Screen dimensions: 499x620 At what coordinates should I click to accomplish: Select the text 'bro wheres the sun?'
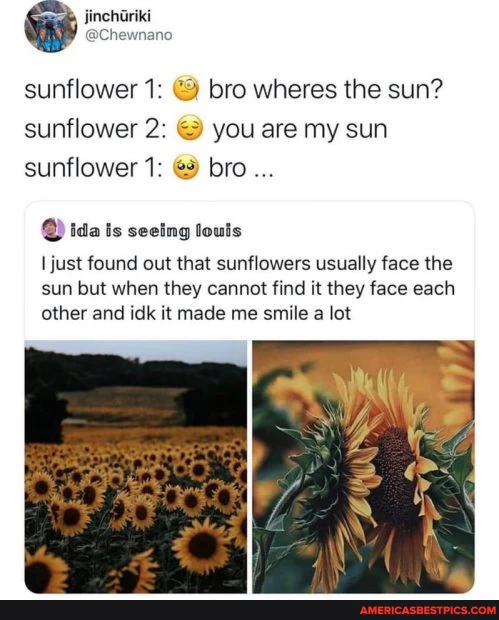324,89
